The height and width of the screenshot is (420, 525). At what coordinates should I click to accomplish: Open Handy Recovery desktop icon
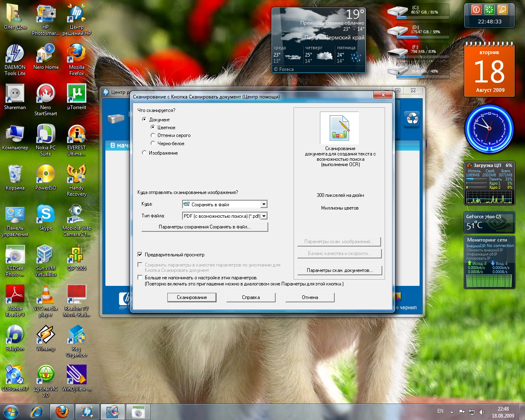[76, 181]
